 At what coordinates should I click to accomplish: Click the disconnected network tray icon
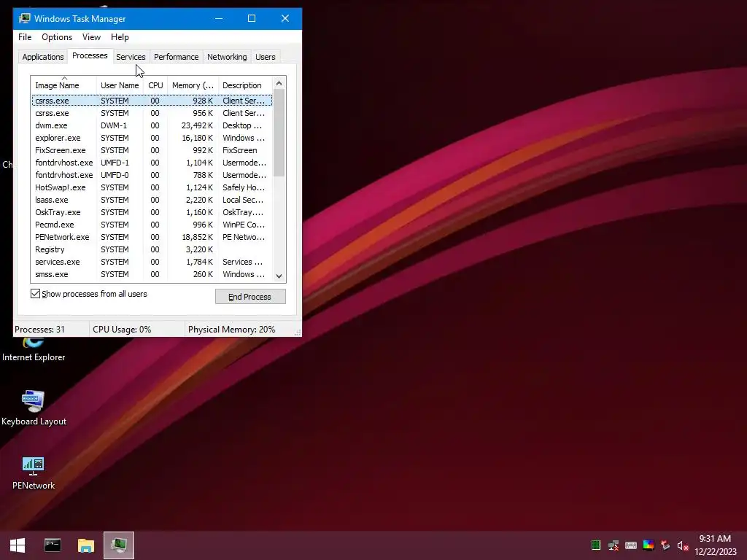[x=613, y=545]
